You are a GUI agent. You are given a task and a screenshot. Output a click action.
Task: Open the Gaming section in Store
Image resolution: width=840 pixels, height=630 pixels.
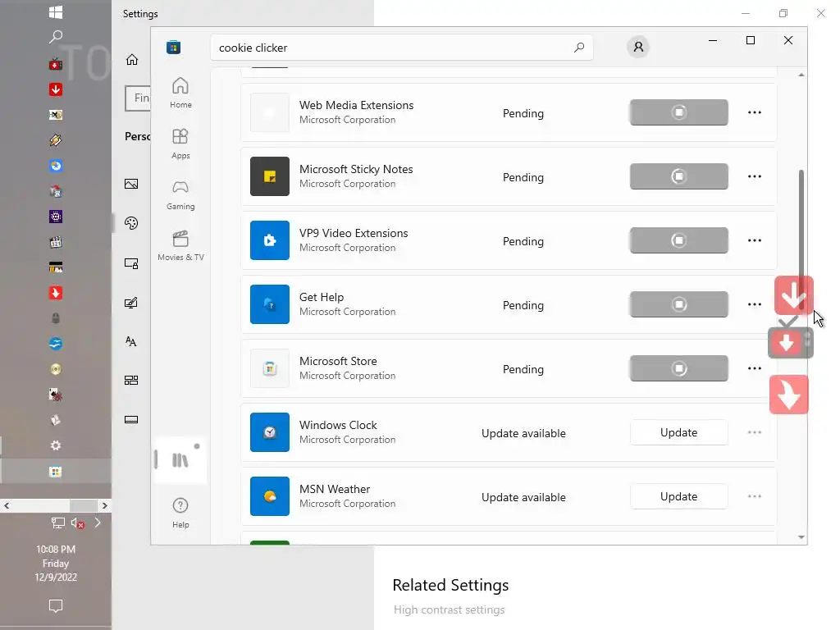(180, 195)
